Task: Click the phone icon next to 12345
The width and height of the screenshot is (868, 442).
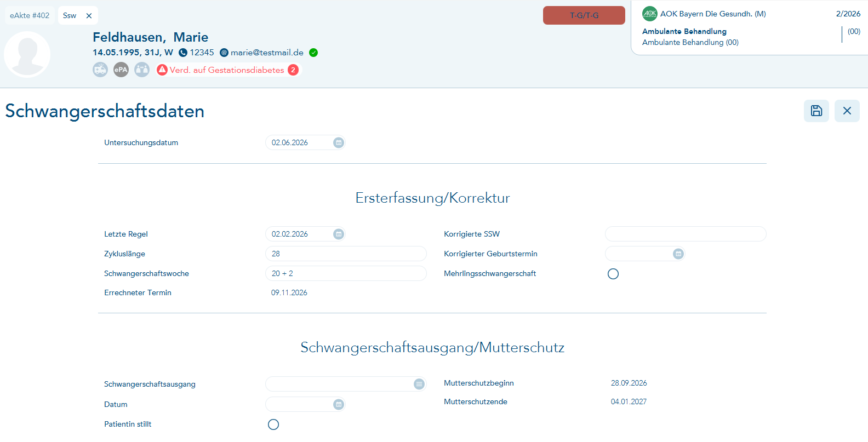Action: (183, 53)
